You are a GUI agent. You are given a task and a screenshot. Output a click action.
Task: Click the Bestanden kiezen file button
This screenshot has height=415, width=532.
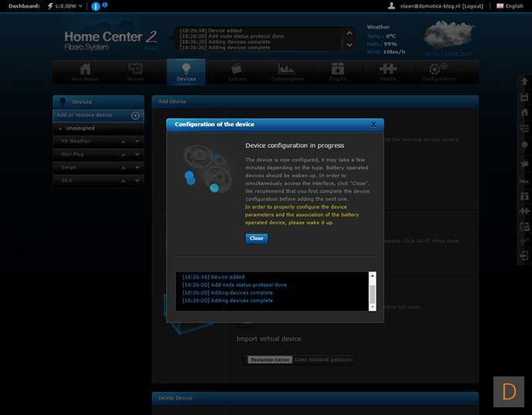pos(270,359)
